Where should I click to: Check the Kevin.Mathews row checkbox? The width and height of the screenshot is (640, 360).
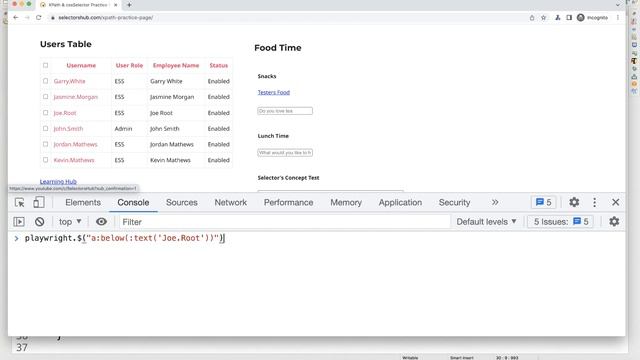(45, 160)
